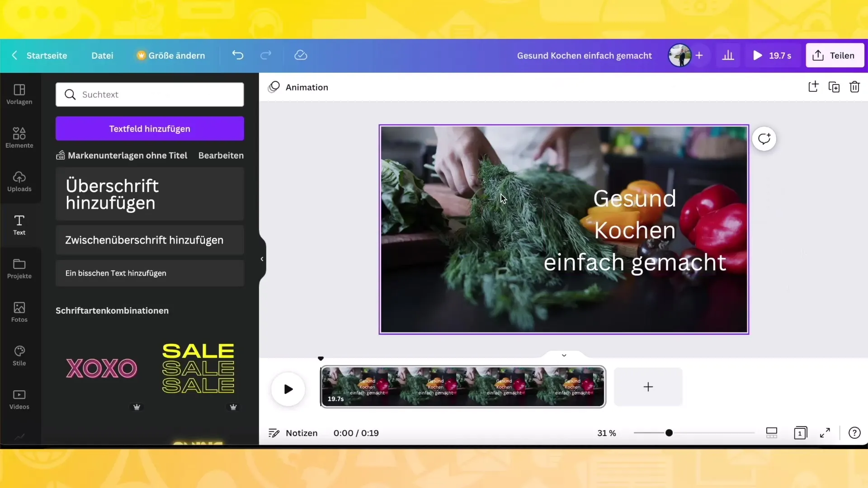Toggle play on the video timeline

(x=289, y=389)
